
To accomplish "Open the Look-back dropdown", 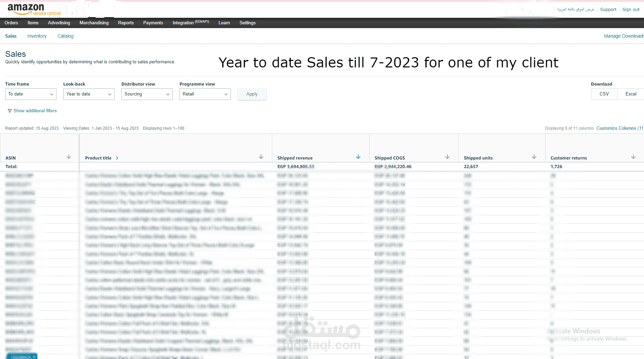I will tap(89, 94).
